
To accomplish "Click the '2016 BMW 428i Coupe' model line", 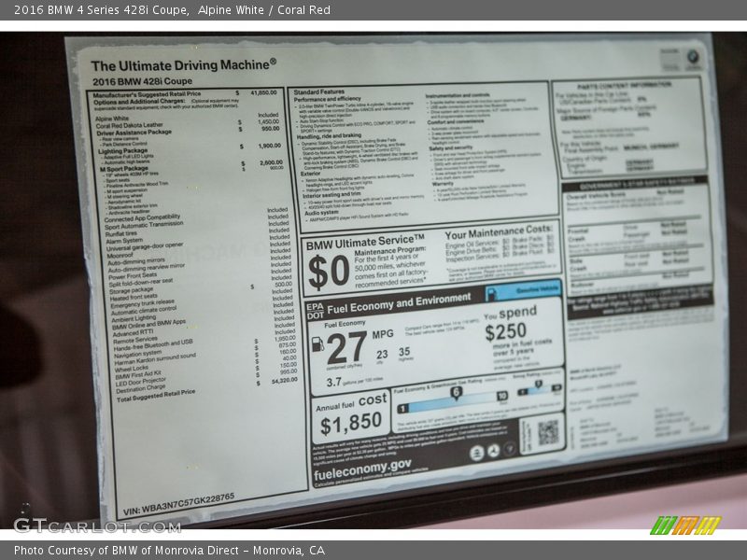I will pyautogui.click(x=142, y=81).
